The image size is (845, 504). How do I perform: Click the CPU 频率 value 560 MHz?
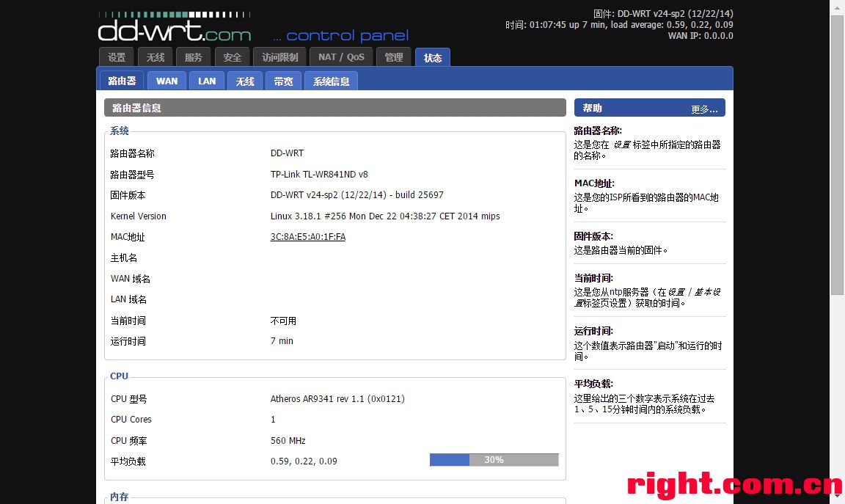click(x=288, y=440)
